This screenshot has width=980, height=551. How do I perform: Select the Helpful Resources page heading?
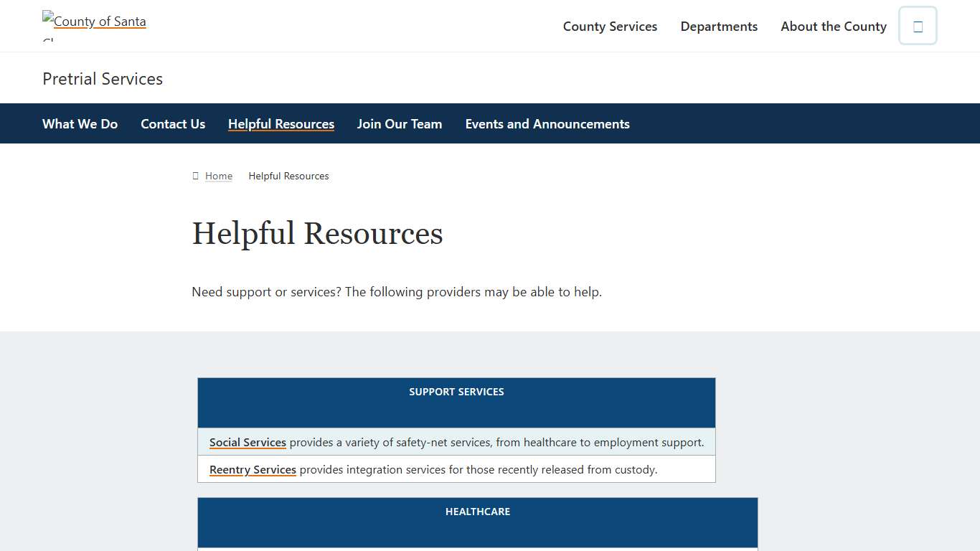click(x=317, y=233)
